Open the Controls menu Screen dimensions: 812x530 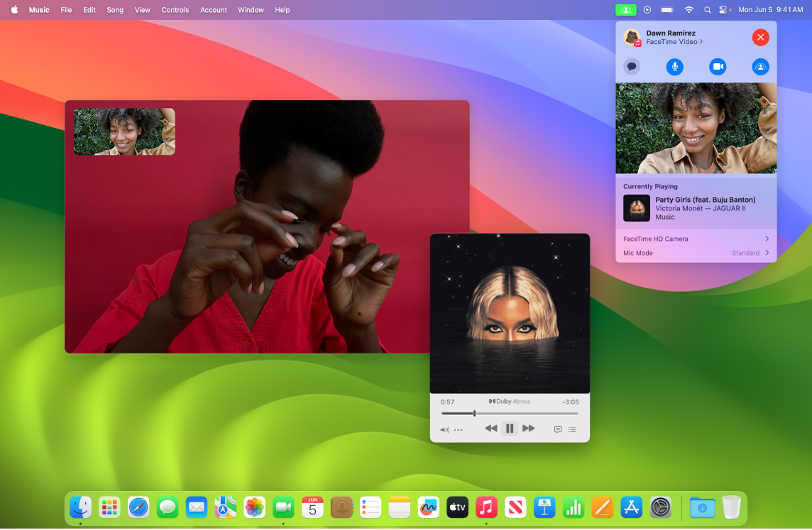click(x=175, y=10)
